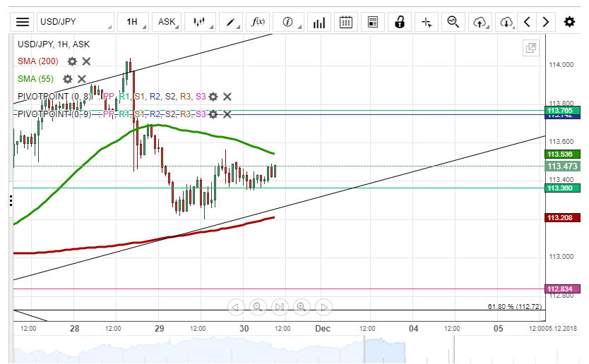The image size is (589, 364).
Task: Click the jump to latest bar button
Action: [x=280, y=308]
